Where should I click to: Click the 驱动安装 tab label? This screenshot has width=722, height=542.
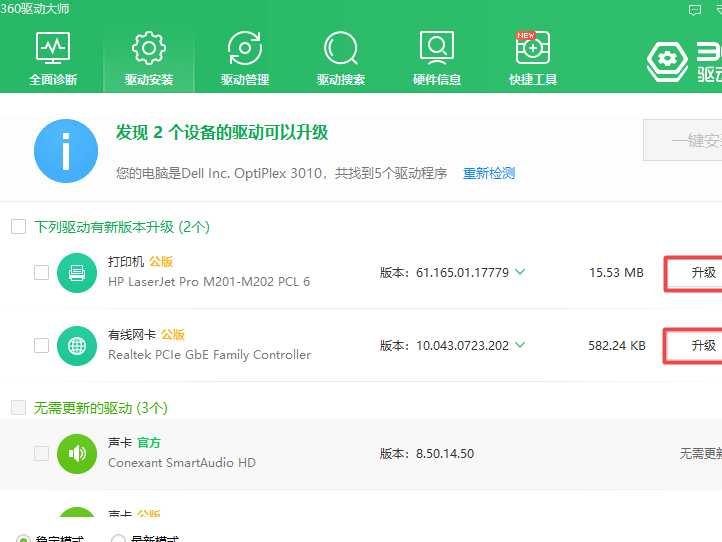(149, 80)
